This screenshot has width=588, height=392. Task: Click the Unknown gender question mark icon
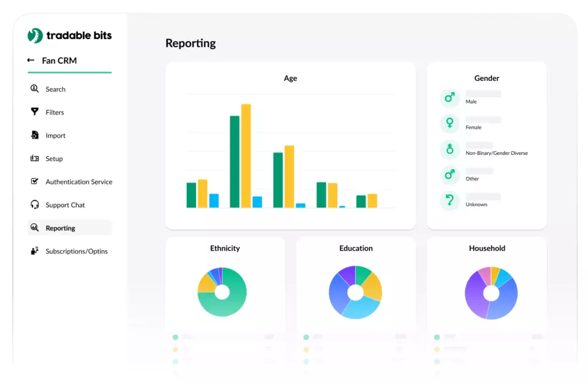click(450, 201)
